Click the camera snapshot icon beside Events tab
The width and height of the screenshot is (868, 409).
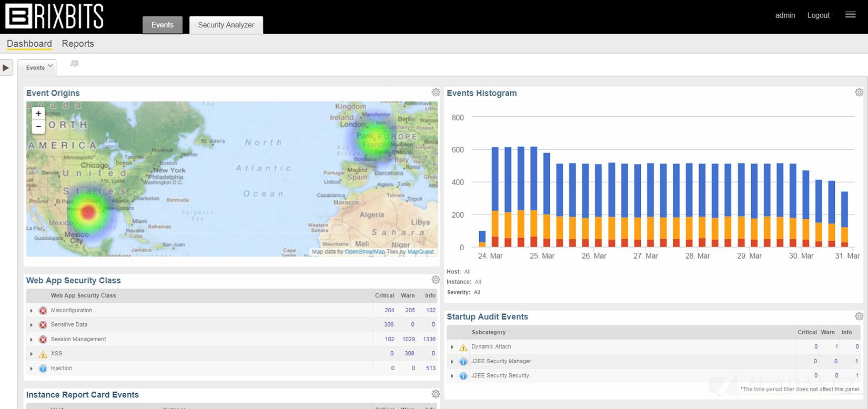(75, 64)
